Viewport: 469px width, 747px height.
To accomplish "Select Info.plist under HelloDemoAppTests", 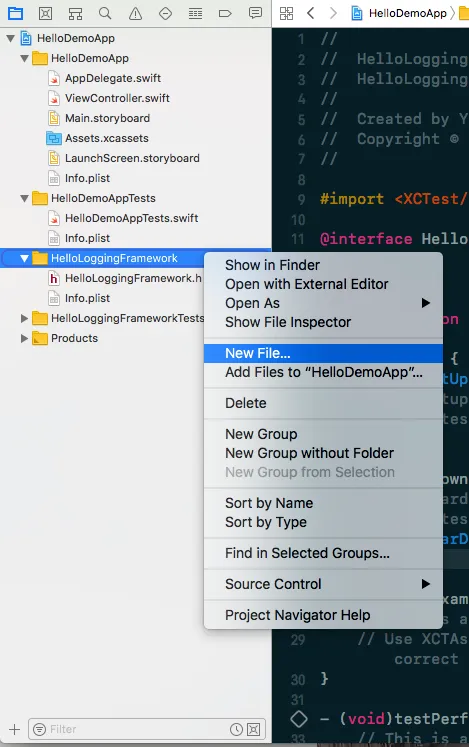I will [x=87, y=238].
